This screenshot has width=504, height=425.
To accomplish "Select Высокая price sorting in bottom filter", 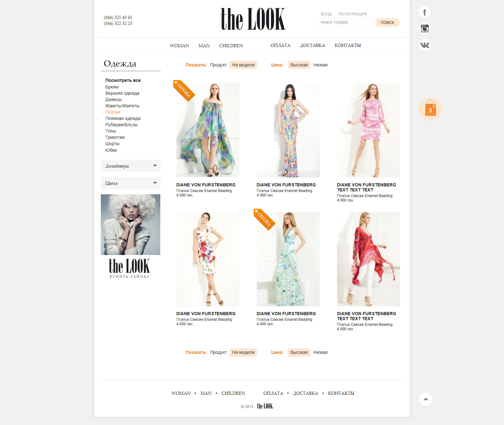I will (x=299, y=352).
